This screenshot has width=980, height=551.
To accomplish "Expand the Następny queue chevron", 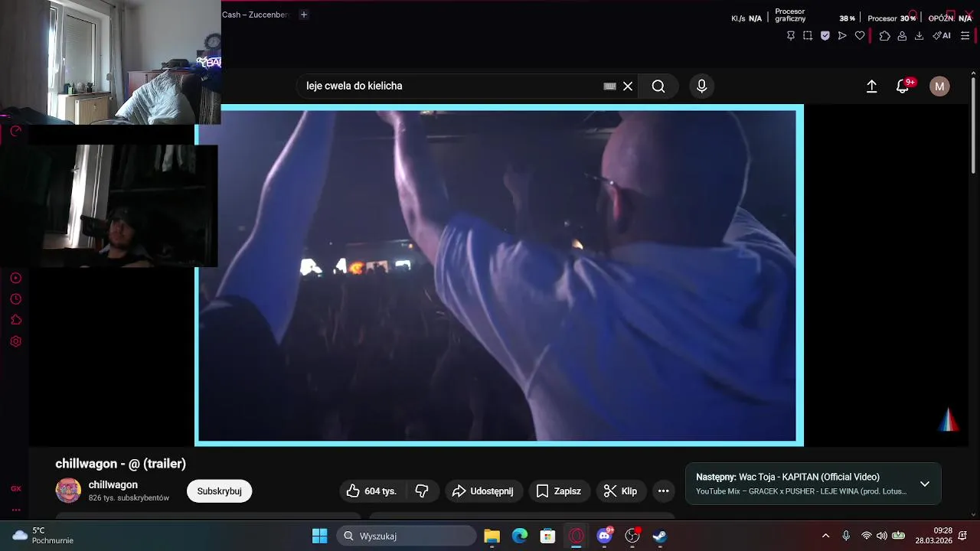I will coord(925,484).
